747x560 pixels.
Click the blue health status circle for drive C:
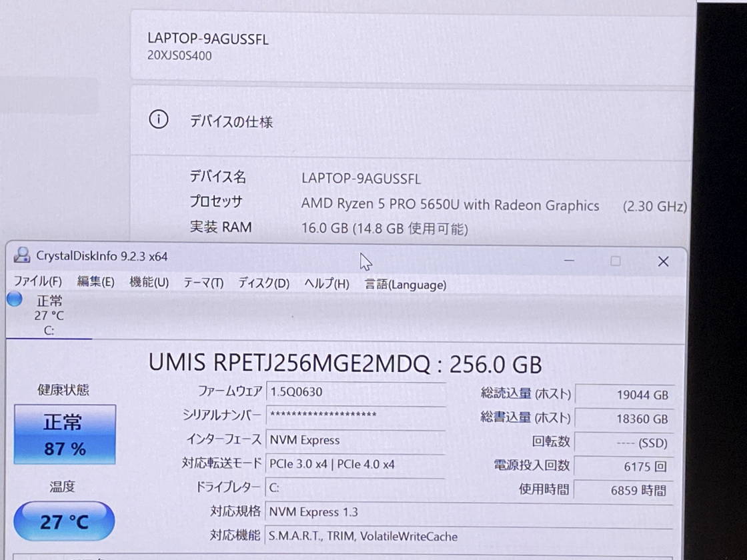point(15,299)
